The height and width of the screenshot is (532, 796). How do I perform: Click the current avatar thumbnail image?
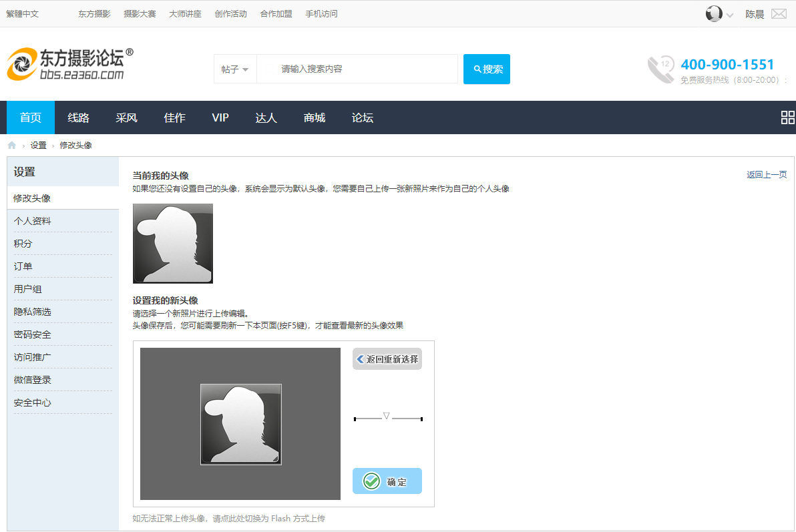pyautogui.click(x=173, y=244)
